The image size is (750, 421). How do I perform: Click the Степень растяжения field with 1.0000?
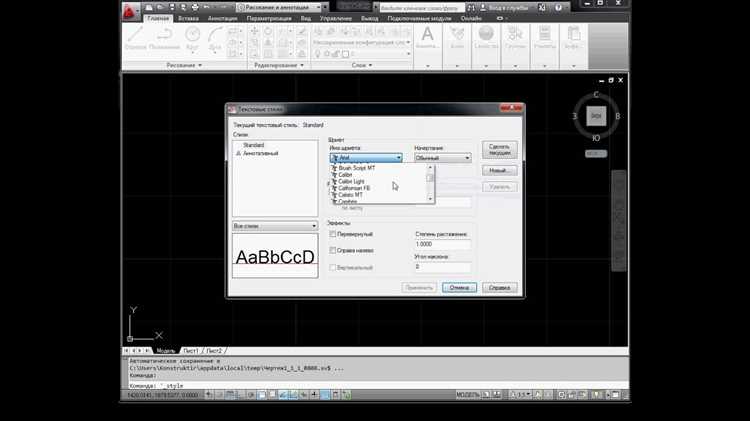[442, 244]
